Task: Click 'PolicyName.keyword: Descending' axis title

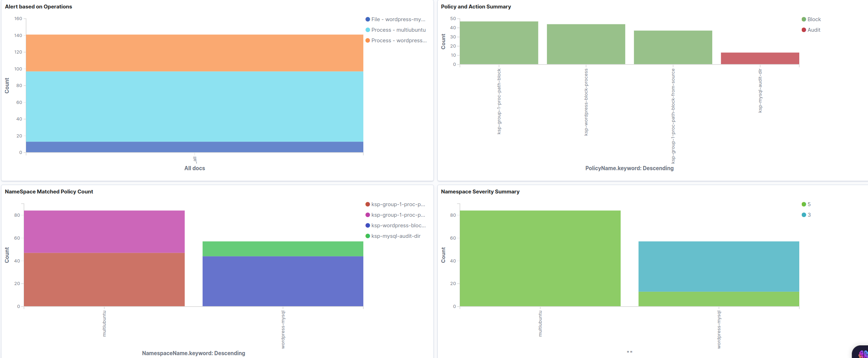Action: tap(629, 168)
